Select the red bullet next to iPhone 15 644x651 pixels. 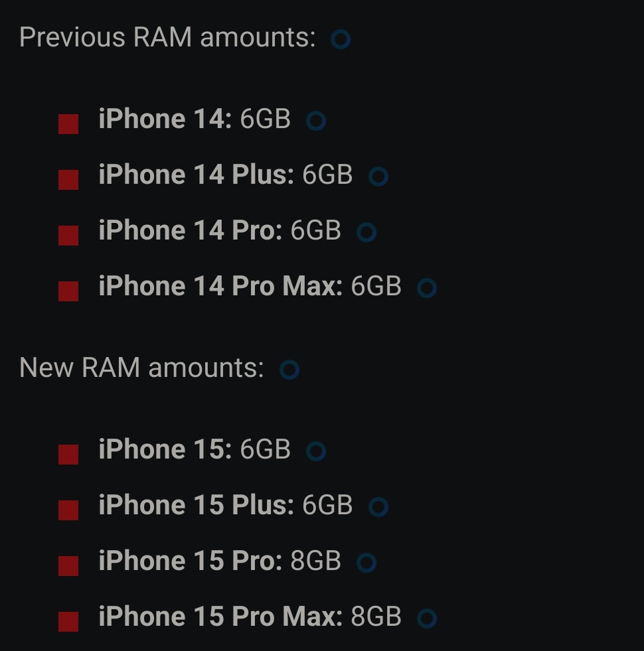click(x=68, y=455)
